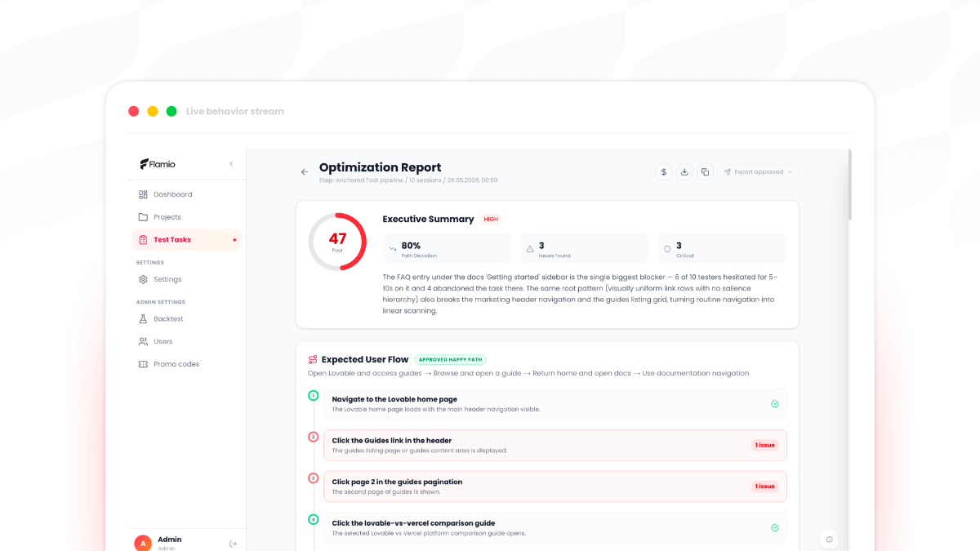This screenshot has width=980, height=551.
Task: Copy the report using the copy icon
Action: [706, 171]
